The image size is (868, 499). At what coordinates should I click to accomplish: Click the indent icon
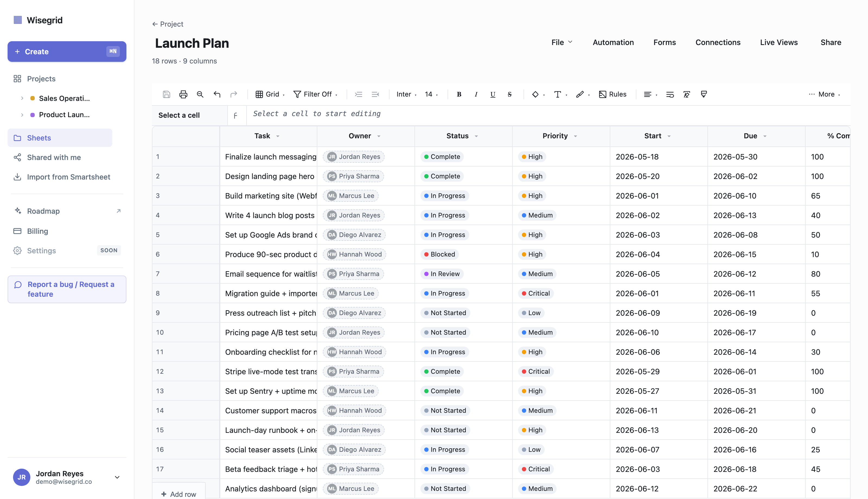pos(358,94)
